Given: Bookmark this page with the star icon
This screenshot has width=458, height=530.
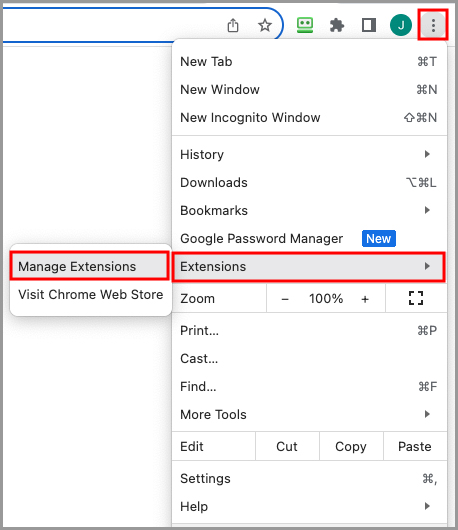Looking at the screenshot, I should pyautogui.click(x=265, y=25).
